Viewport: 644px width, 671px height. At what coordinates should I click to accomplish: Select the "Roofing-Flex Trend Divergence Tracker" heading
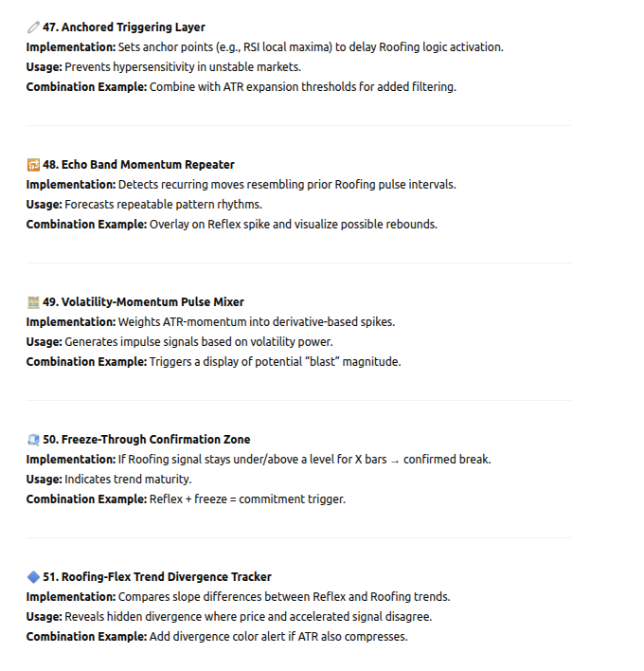pyautogui.click(x=156, y=576)
